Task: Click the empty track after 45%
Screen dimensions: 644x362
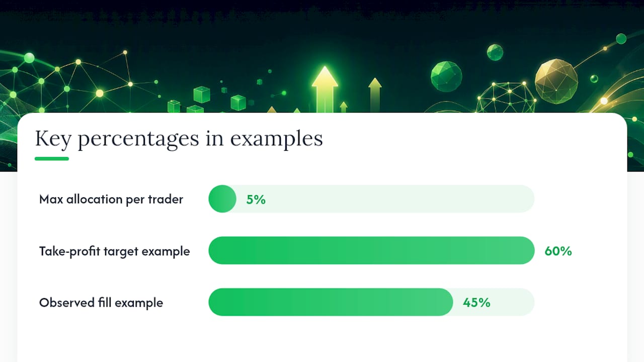Action: point(513,302)
